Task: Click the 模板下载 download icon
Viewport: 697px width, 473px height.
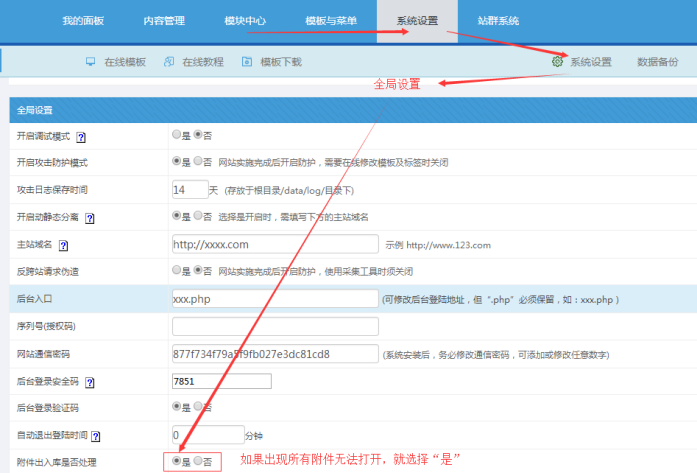Action: (247, 62)
